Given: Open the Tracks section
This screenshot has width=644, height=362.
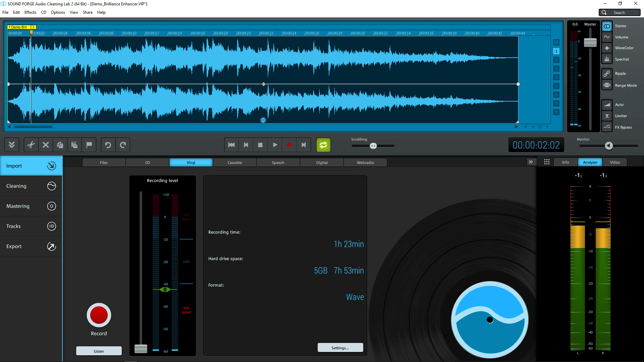Looking at the screenshot, I should 31,226.
